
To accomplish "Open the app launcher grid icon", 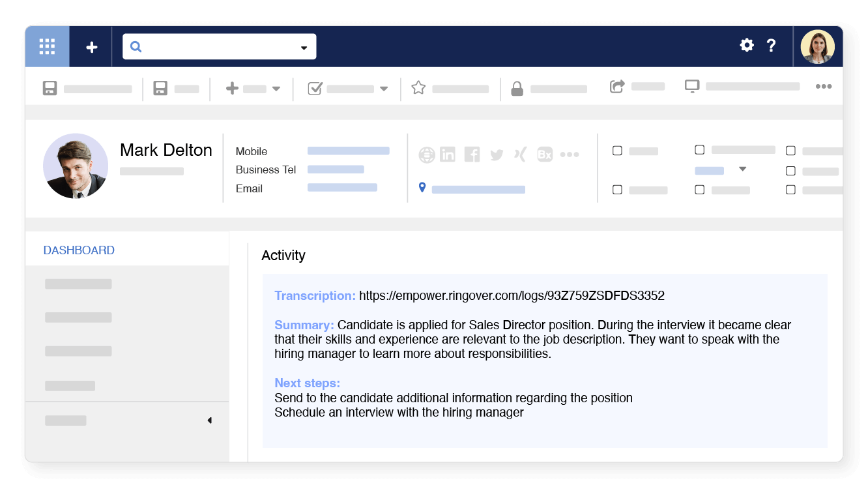I will 46,46.
